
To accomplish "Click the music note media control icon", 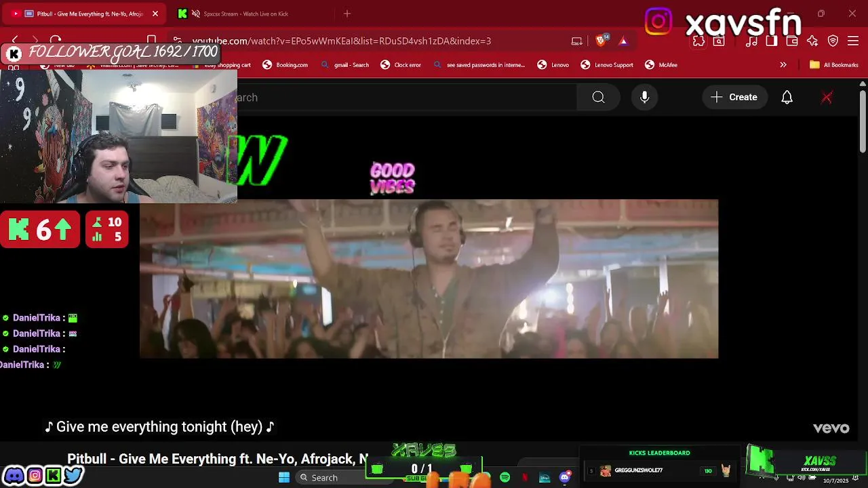I will pos(751,41).
